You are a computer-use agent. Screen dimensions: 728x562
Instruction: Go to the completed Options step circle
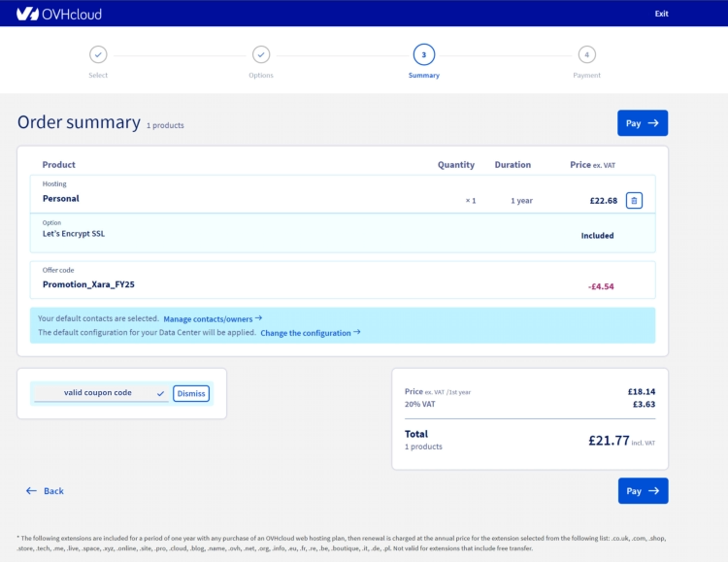tap(261, 54)
